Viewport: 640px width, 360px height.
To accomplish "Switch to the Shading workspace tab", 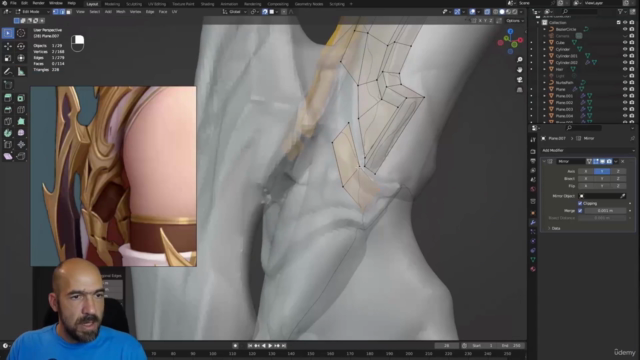I will coord(207,4).
